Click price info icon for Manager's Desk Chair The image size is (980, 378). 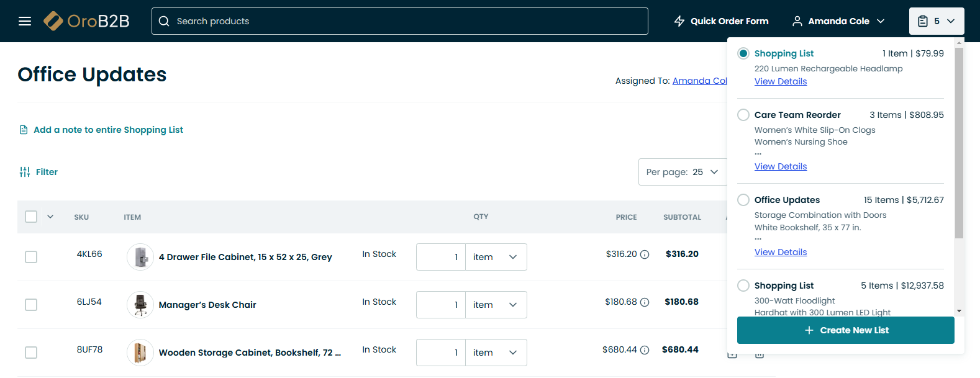(x=645, y=302)
